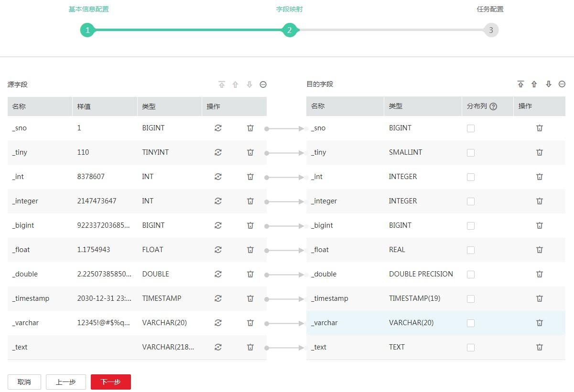574x392 pixels.
Task: Switch to the 任务配置 step
Action: [490, 9]
